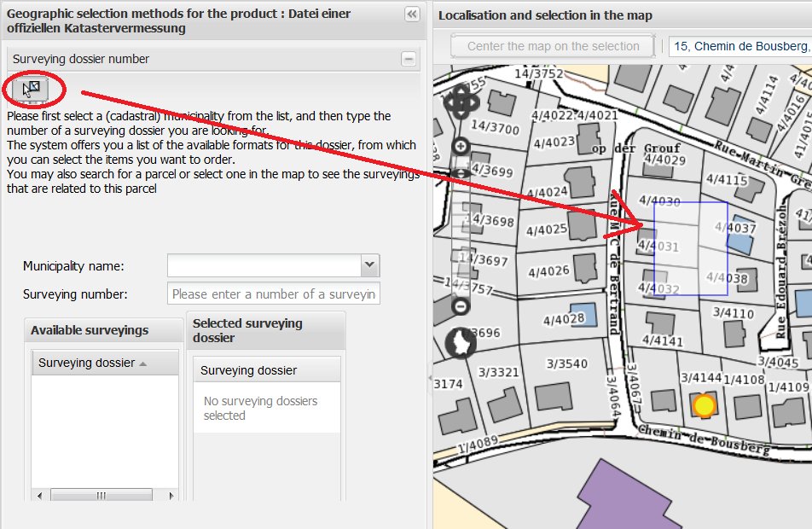Click parcel 4/4028 on the map
This screenshot has width=812, height=529.
[x=564, y=319]
